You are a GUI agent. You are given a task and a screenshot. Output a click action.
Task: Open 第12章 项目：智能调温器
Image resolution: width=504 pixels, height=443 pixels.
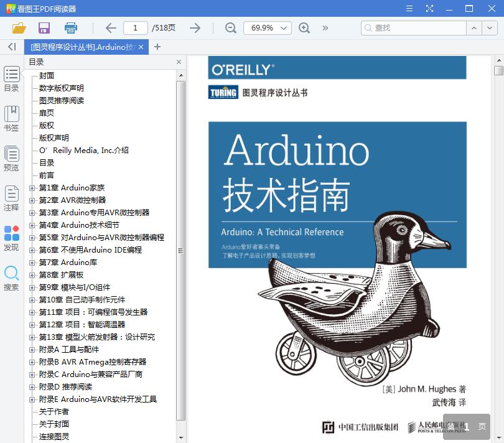82,325
